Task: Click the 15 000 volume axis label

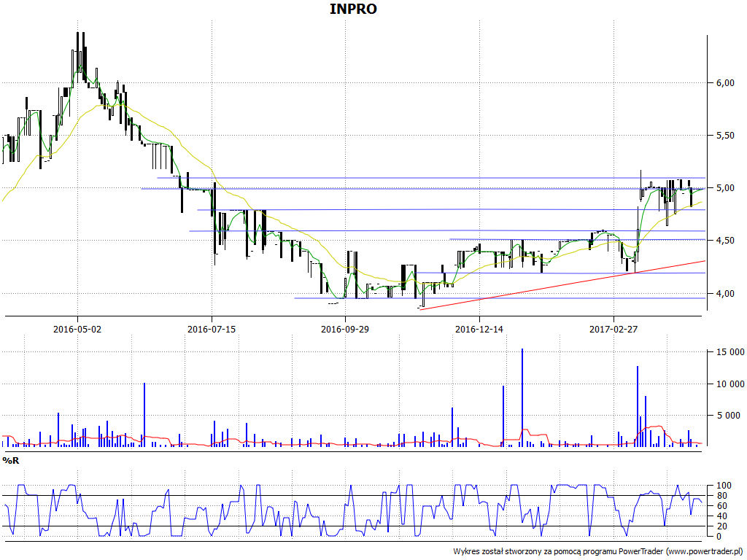Action: coord(730,352)
